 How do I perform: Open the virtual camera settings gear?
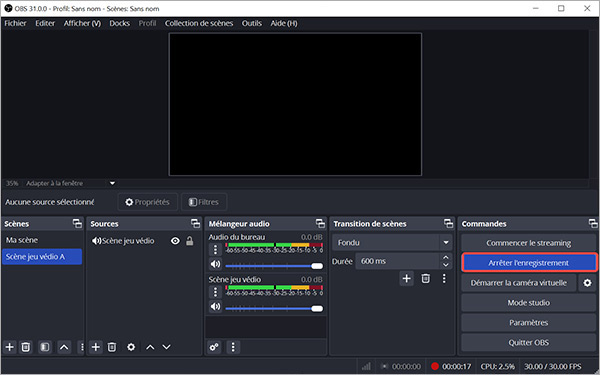click(x=587, y=283)
